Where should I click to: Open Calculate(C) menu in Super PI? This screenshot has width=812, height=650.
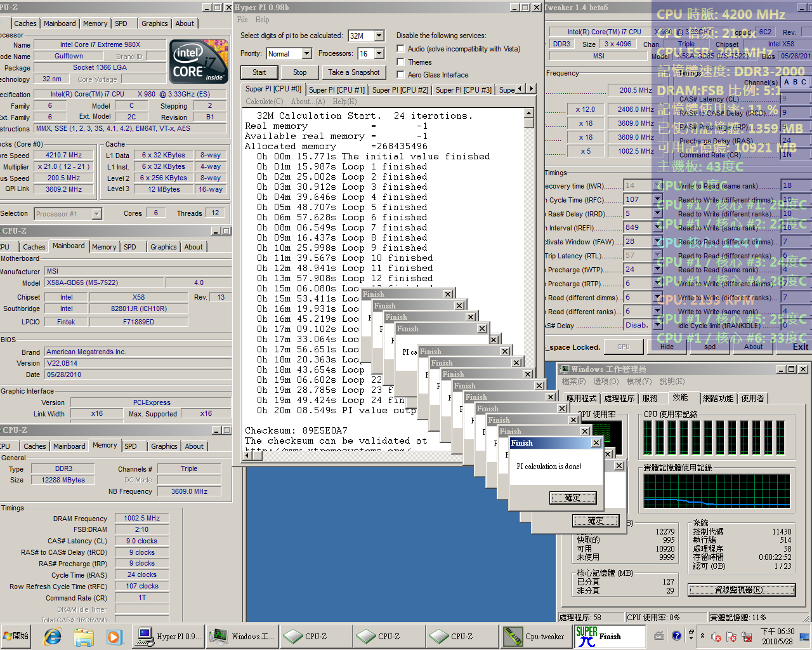264,102
